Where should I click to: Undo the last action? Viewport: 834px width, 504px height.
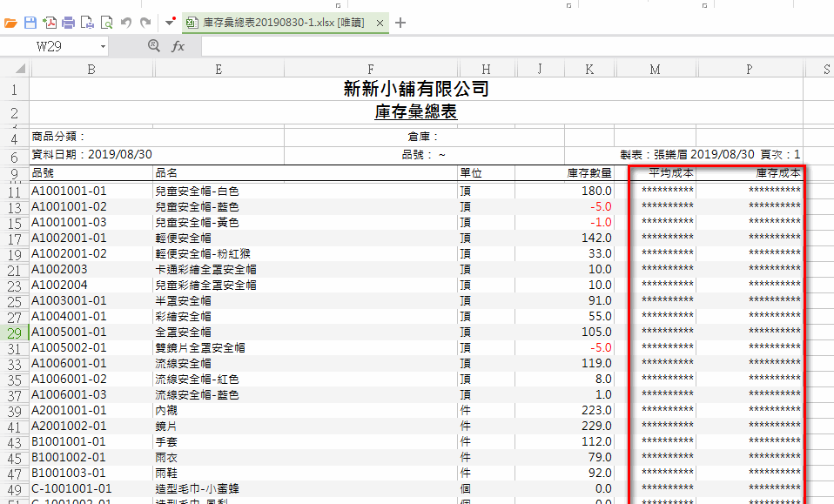coord(126,23)
